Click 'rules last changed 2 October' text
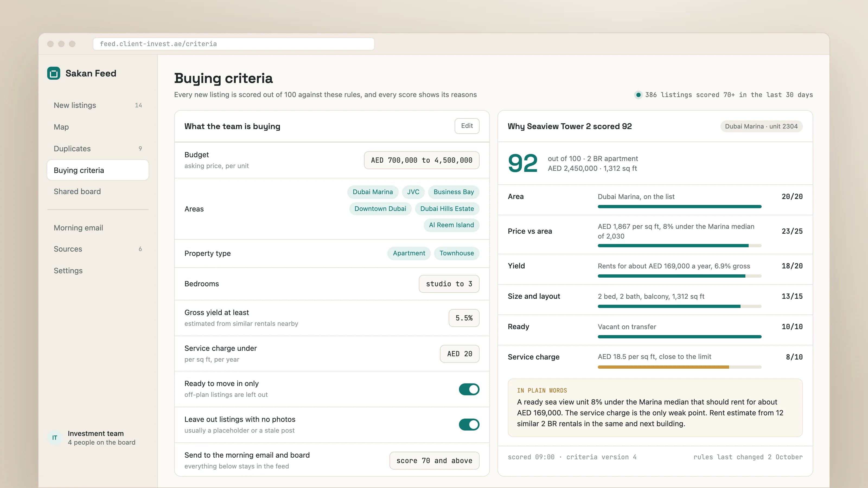 point(748,457)
